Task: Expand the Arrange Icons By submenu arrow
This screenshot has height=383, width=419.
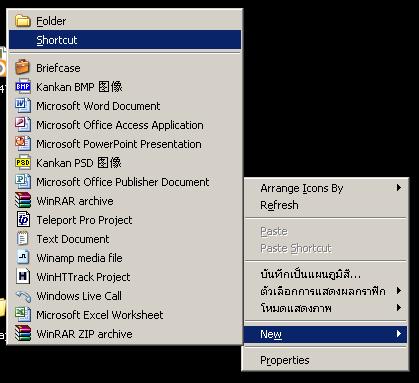Action: click(399, 188)
